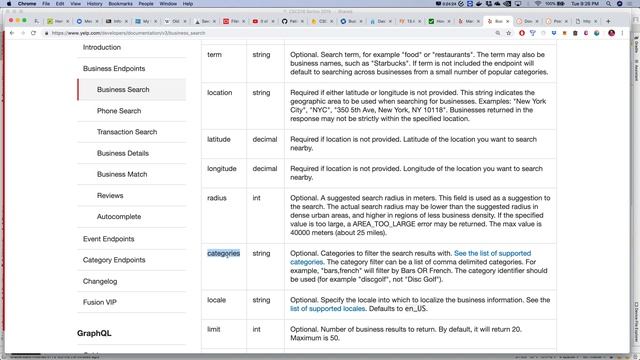Viewport: 640px width, 360px height.
Task: Open the History menu
Action: 94,4
